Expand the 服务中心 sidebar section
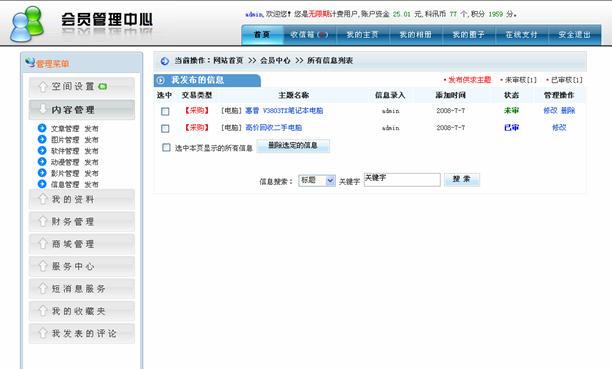Viewport: 612px width, 369px height. (x=82, y=266)
